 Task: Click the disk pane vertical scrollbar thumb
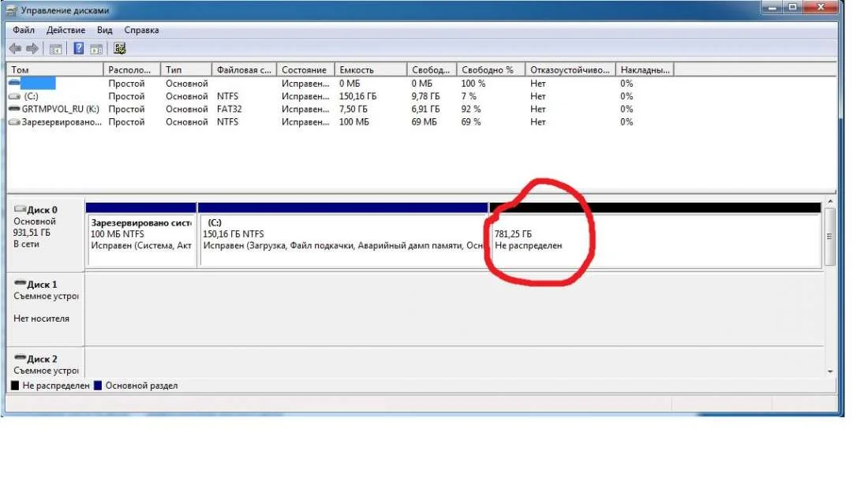click(x=830, y=237)
